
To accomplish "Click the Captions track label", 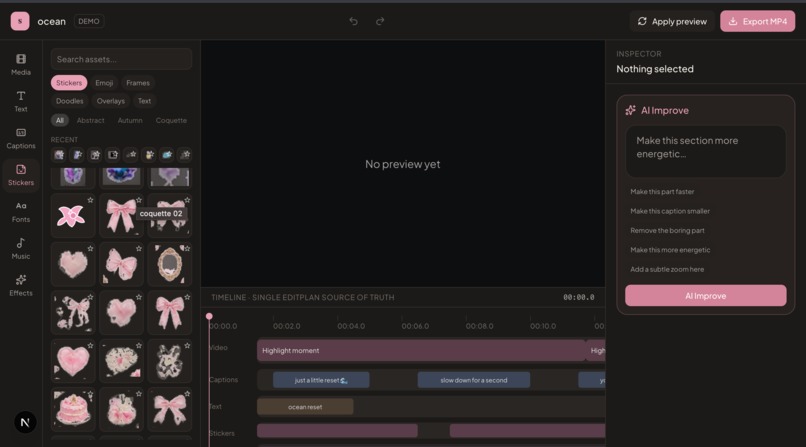I will 224,380.
